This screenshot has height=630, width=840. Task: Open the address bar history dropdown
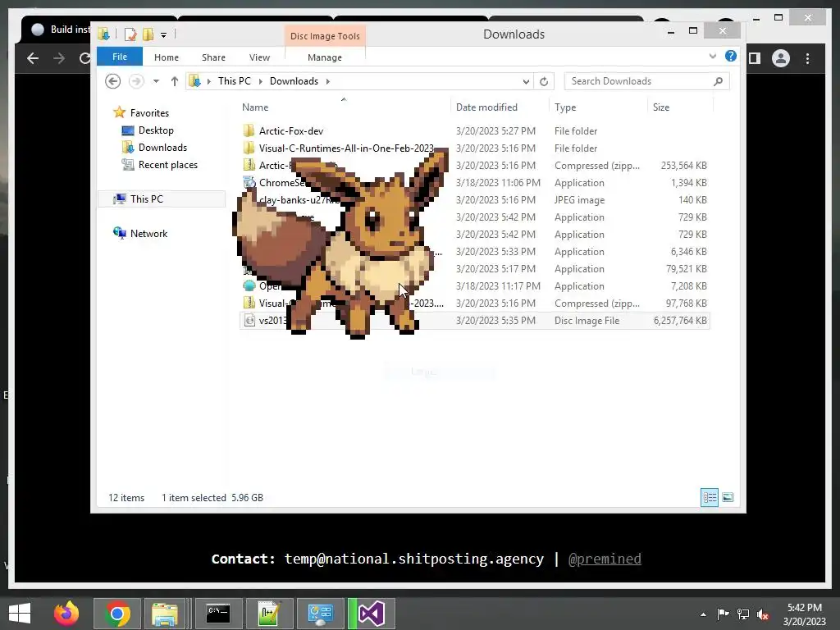tap(526, 81)
